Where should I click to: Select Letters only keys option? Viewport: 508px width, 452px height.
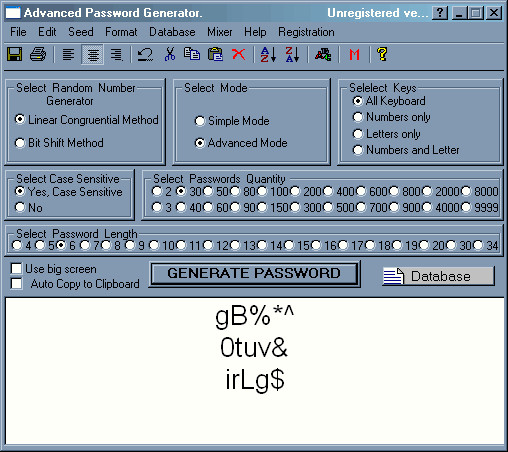click(358, 134)
